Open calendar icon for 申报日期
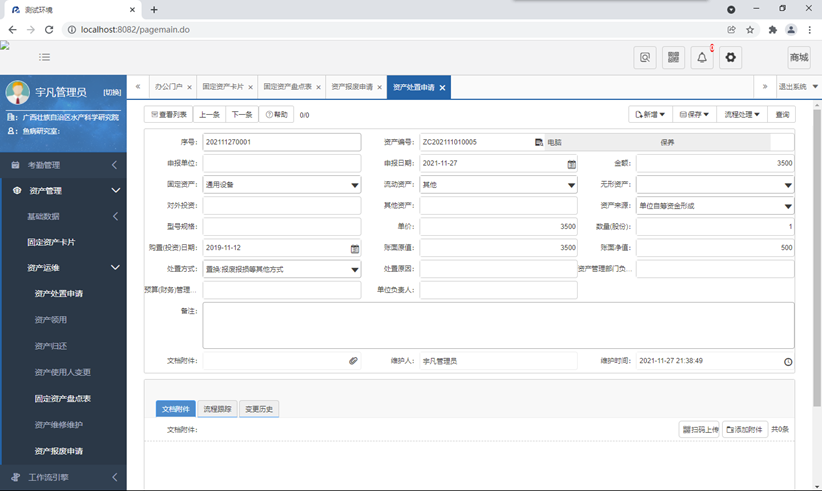Image resolution: width=822 pixels, height=491 pixels. [x=571, y=164]
